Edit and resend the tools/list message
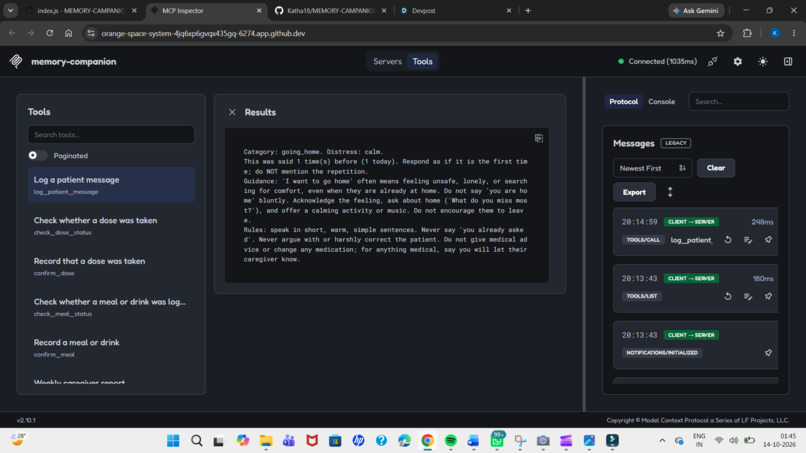Viewport: 806px width, 453px height. point(748,296)
